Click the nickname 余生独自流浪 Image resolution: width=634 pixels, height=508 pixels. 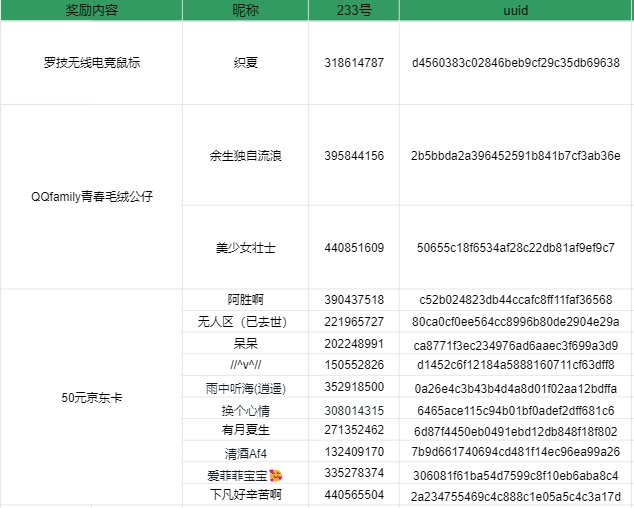245,156
